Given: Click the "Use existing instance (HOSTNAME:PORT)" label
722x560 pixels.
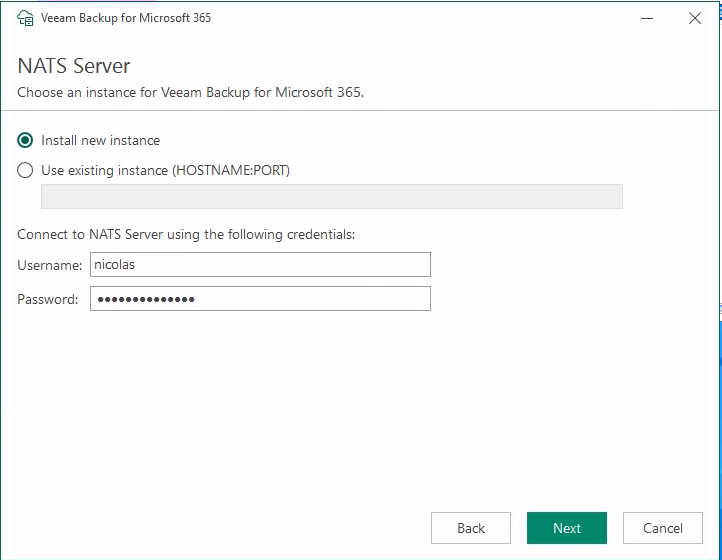Looking at the screenshot, I should tap(165, 170).
